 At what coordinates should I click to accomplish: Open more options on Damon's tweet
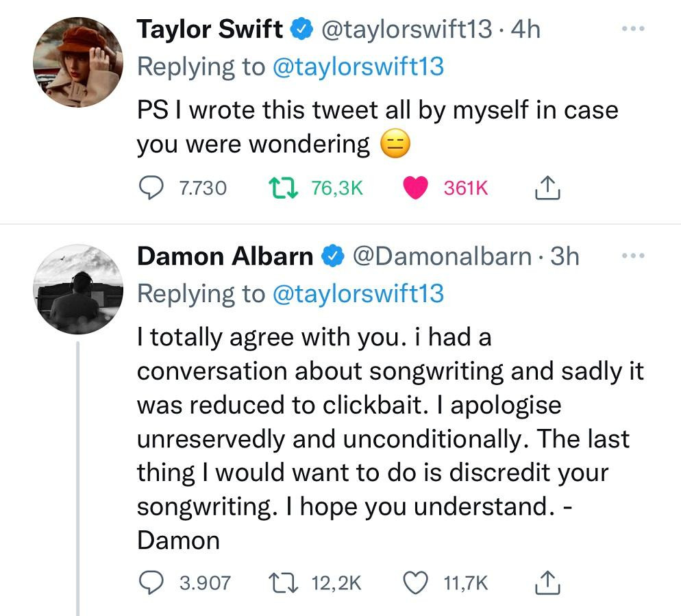coord(634,255)
